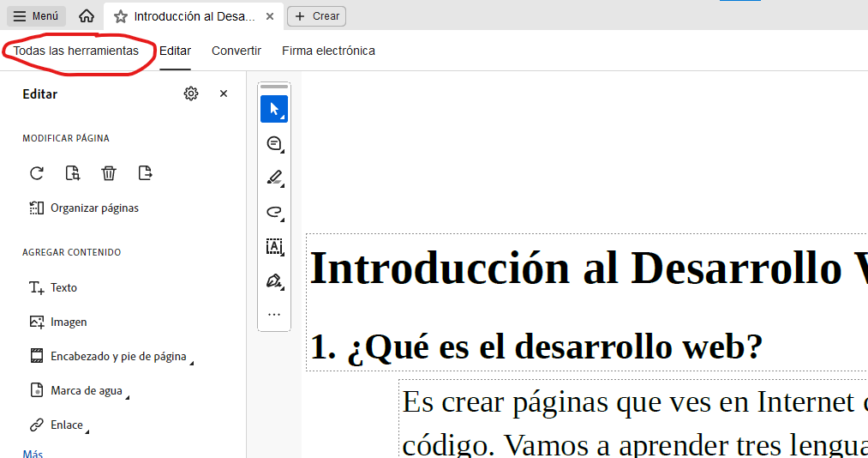Select the arrow selection tool

274,109
